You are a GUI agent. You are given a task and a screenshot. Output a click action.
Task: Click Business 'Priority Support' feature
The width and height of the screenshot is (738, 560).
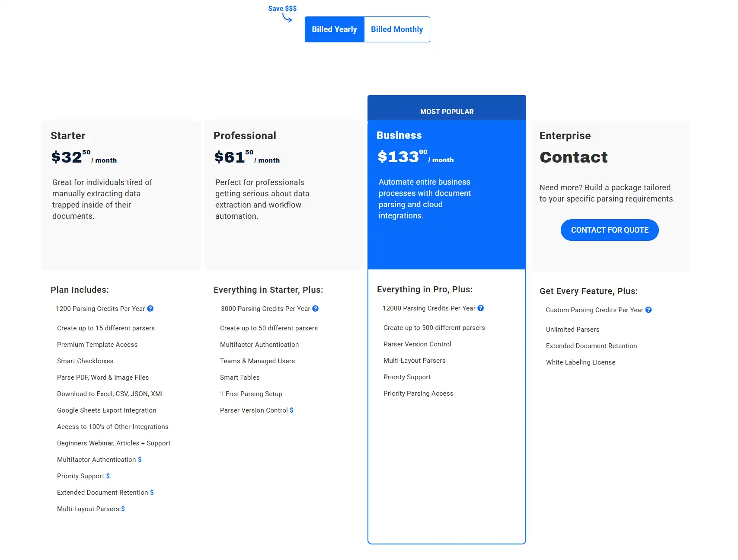[x=407, y=377]
